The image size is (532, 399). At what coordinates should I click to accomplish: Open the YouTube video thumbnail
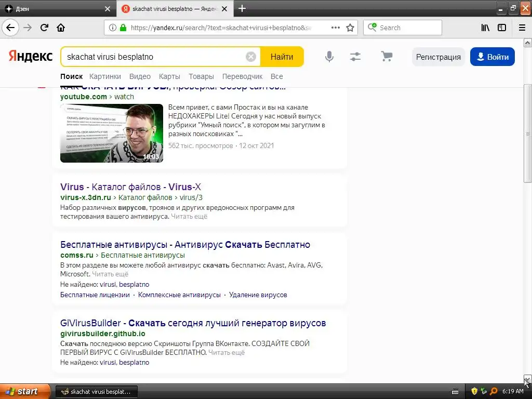pos(112,133)
